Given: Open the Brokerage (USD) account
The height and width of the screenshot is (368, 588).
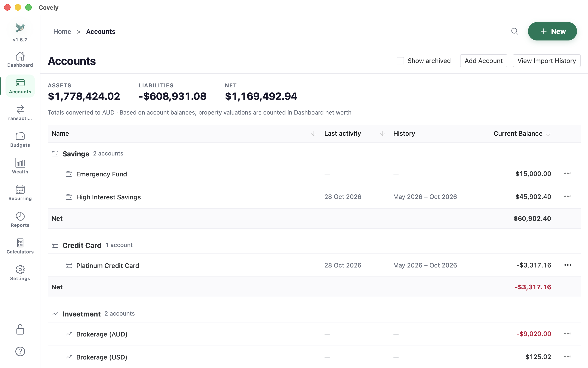Looking at the screenshot, I should coord(314,357).
